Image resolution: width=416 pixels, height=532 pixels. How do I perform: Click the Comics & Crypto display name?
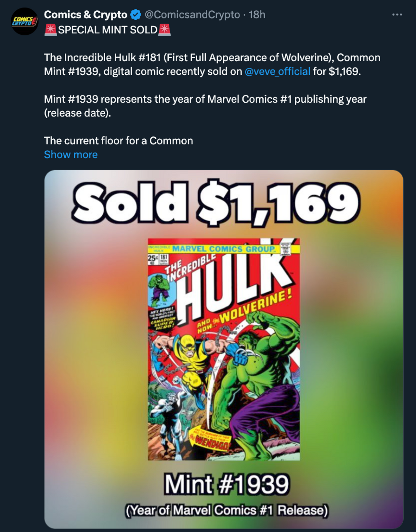coord(85,15)
